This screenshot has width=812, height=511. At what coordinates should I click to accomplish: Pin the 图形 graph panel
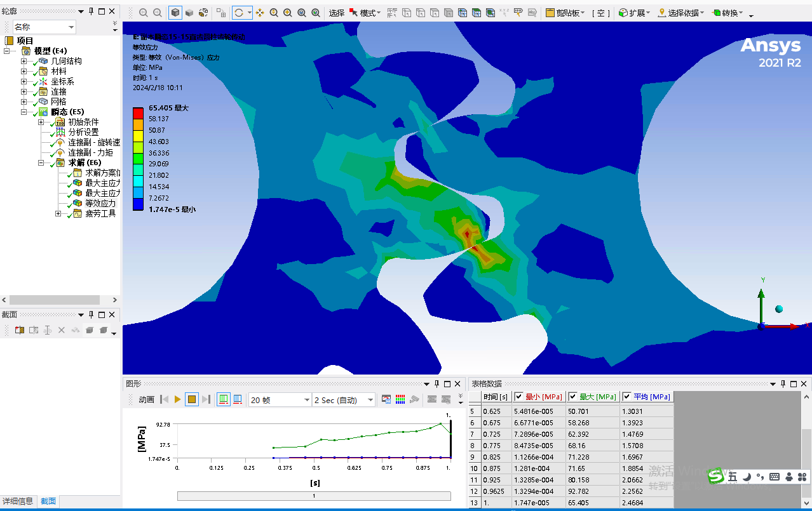tap(436, 384)
